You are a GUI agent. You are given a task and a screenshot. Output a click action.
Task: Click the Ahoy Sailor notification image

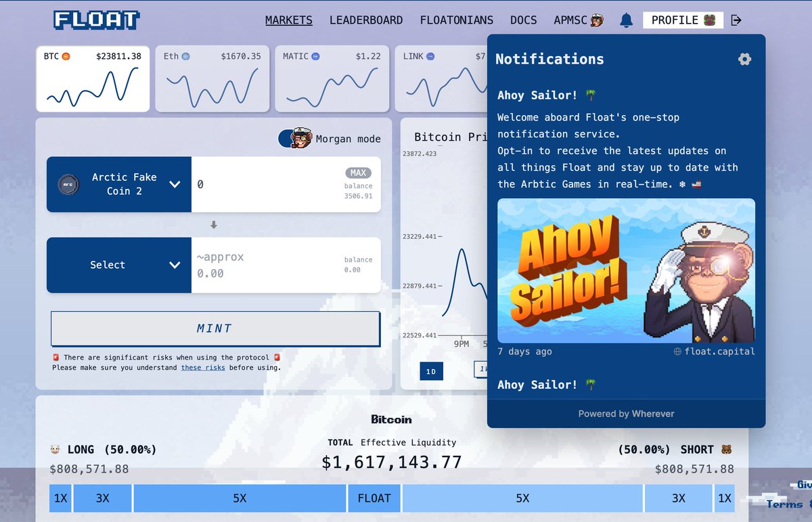(626, 270)
